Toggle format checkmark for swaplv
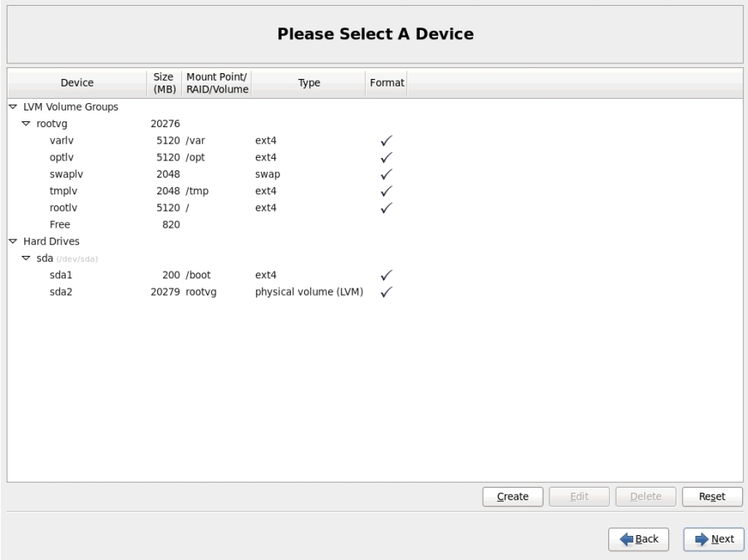Viewport: 748px width, 560px height. [x=386, y=174]
